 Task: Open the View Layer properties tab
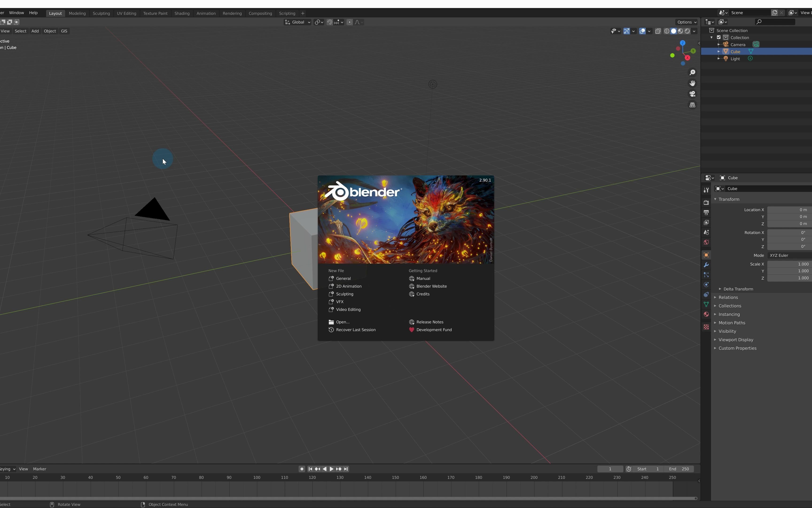coord(706,222)
